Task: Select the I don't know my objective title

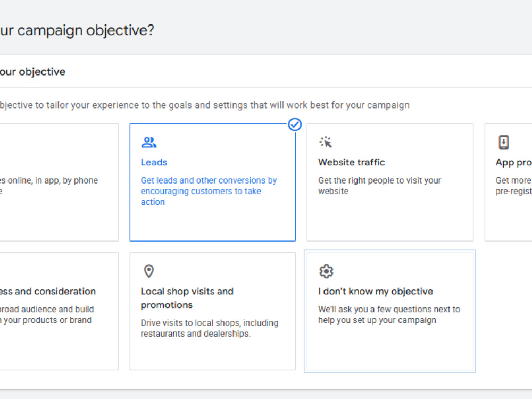Action: pyautogui.click(x=376, y=291)
